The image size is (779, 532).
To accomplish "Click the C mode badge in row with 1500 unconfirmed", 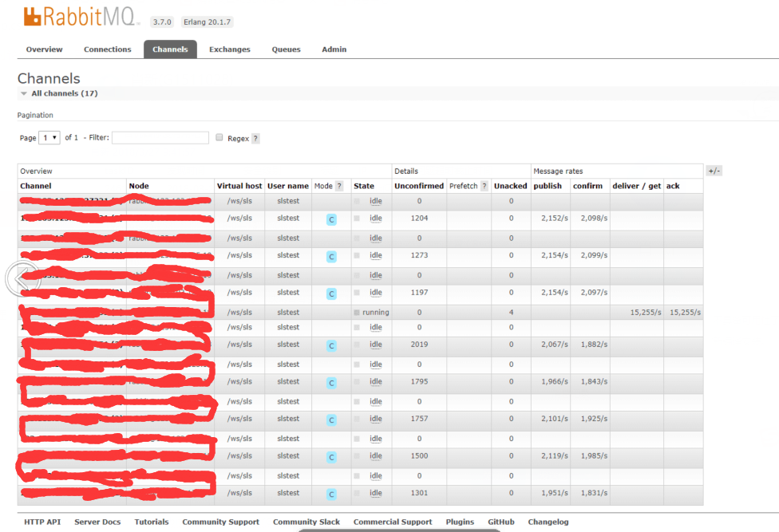I will tap(331, 457).
